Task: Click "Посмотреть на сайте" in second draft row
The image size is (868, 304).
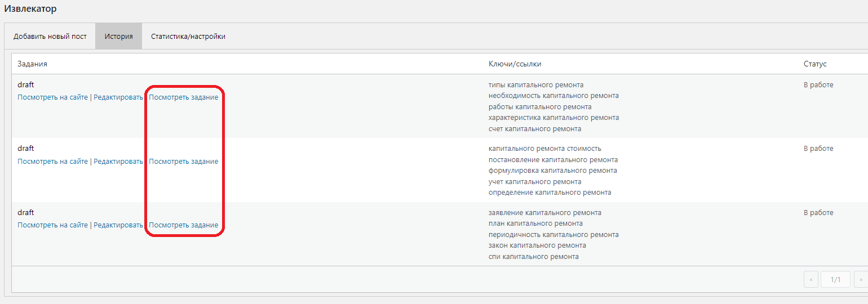Action: [52, 162]
